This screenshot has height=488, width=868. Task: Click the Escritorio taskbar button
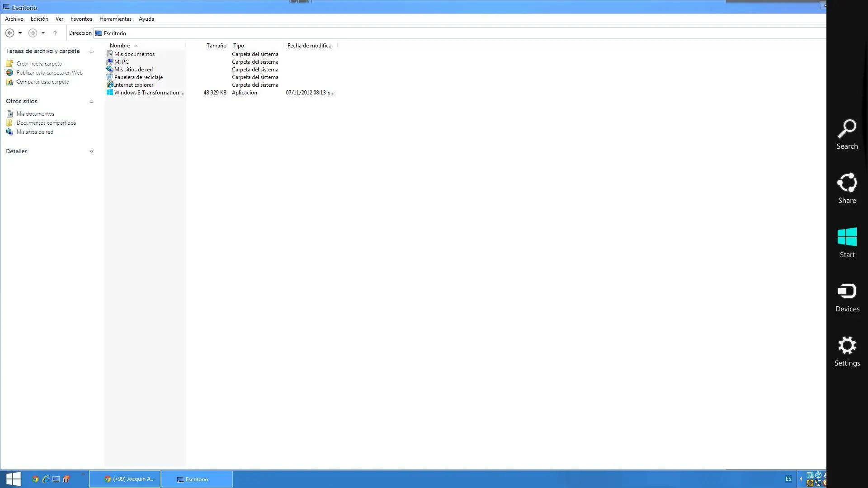tap(197, 479)
